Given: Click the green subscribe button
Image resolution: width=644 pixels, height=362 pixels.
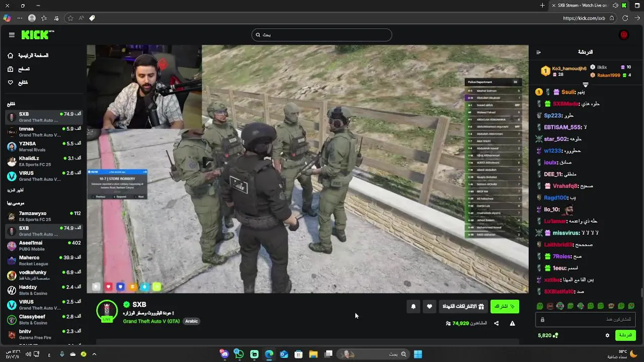Looking at the screenshot, I should (x=505, y=307).
